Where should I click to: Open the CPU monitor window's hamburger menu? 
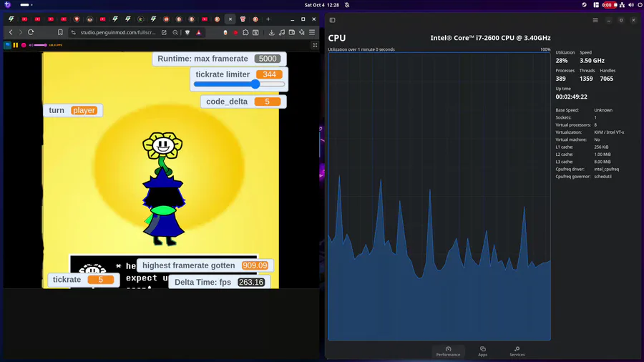pos(595,20)
